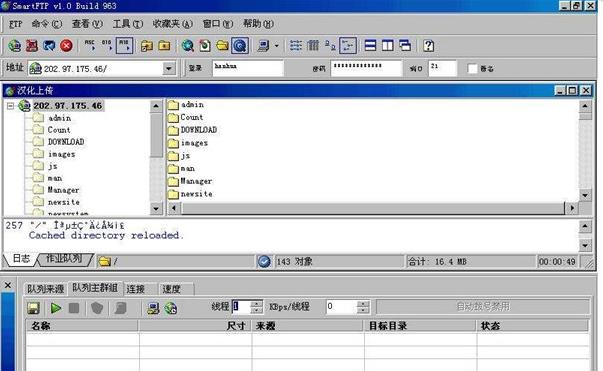Select newsite folder in file list

(x=197, y=194)
